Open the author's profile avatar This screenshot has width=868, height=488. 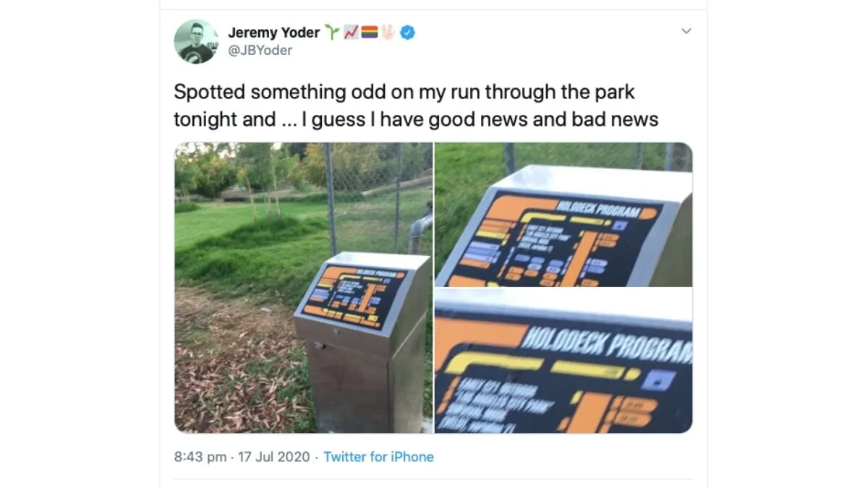tap(195, 41)
